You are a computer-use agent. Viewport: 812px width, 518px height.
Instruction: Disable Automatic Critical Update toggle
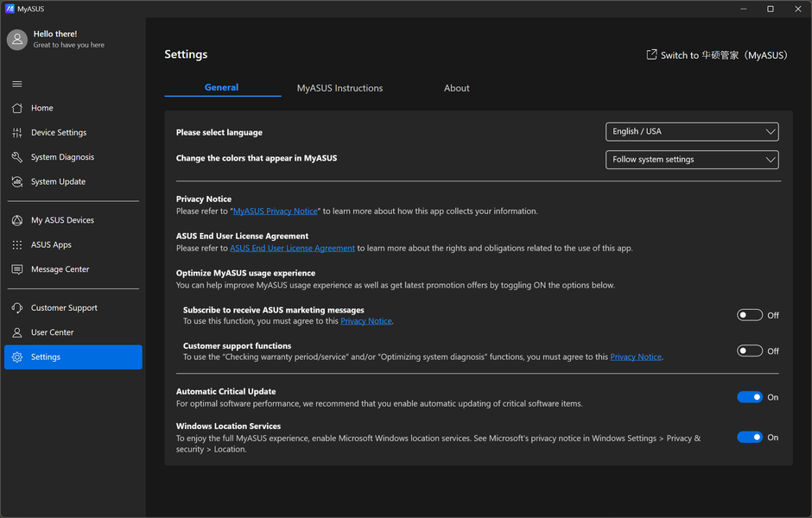pyautogui.click(x=749, y=397)
